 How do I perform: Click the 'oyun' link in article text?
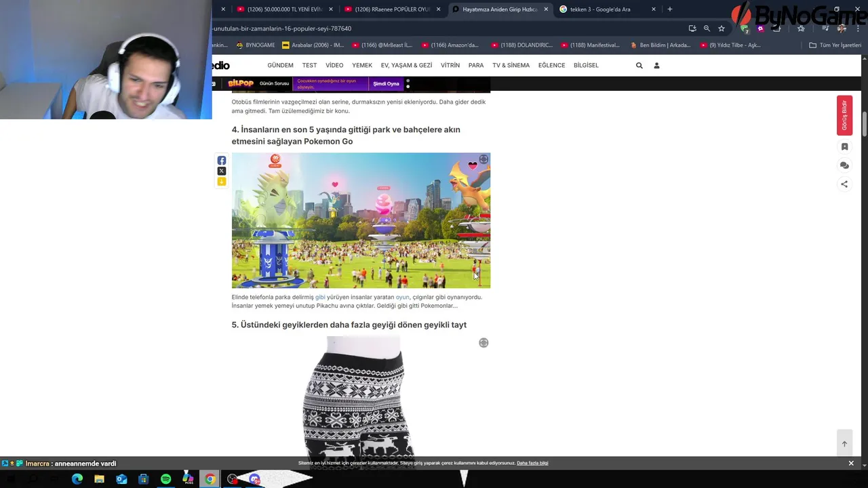tap(402, 297)
